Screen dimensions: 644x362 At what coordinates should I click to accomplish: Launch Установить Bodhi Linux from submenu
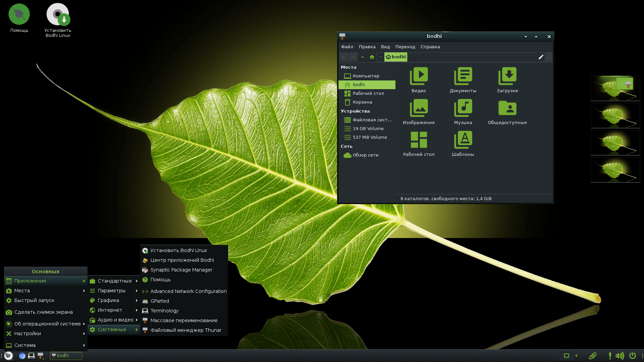pos(184,250)
